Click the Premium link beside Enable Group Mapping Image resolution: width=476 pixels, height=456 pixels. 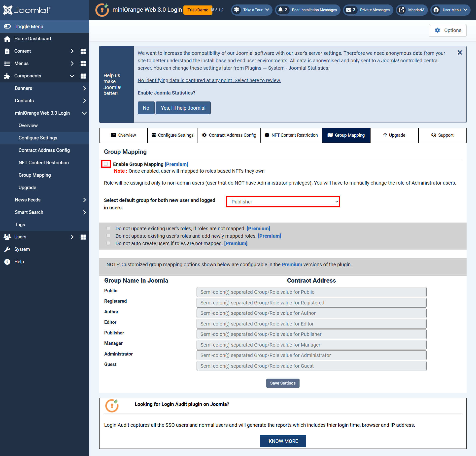[x=176, y=164]
